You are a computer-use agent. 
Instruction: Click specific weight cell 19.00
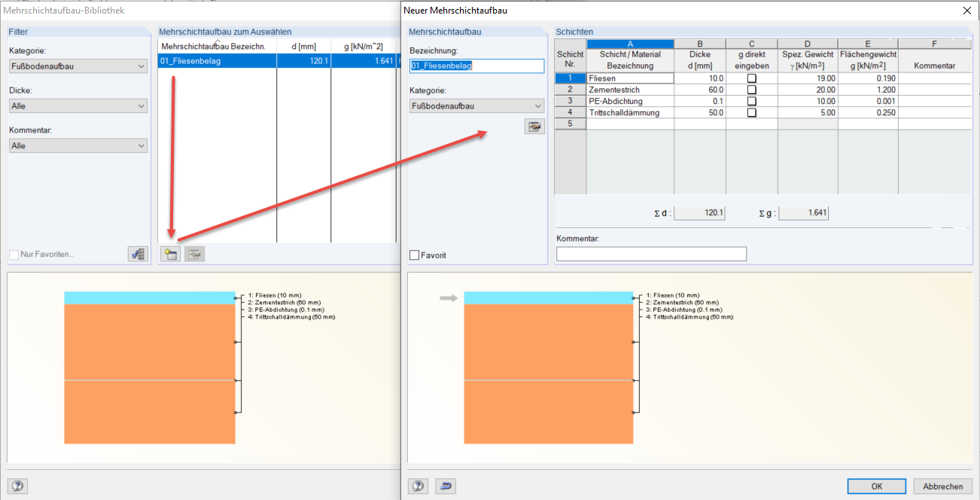coord(808,78)
